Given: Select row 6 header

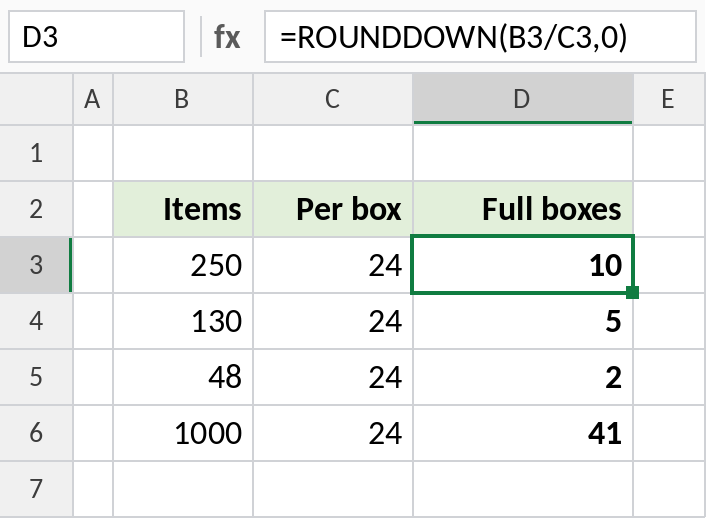Looking at the screenshot, I should [x=36, y=433].
